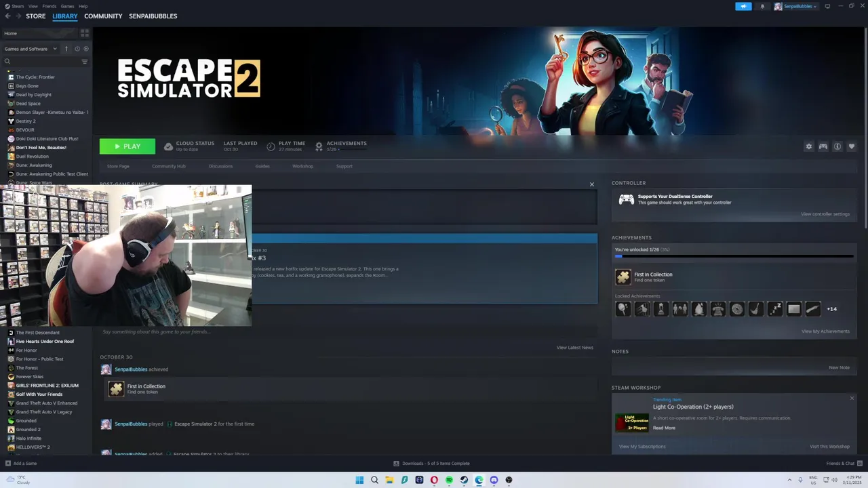Switch library to grid collections view

click(x=85, y=33)
